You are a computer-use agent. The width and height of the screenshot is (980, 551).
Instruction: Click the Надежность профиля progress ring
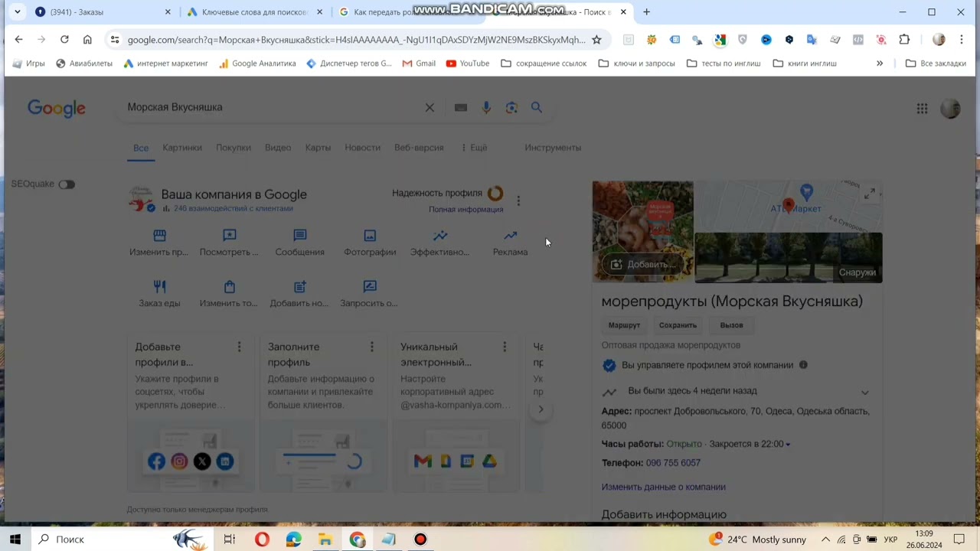click(495, 194)
